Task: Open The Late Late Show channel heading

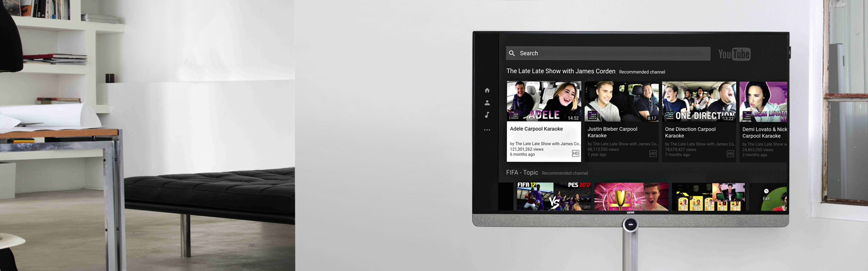Action: point(561,71)
